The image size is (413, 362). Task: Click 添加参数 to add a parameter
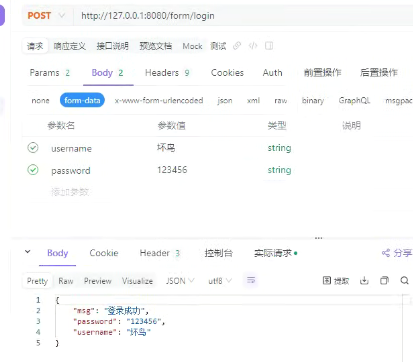70,192
